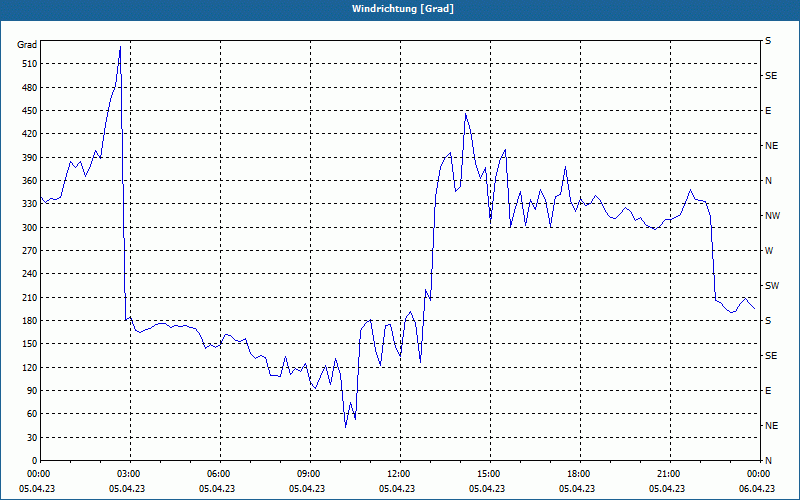Click the blue line's peak above 510 degrees
The image size is (800, 500).
click(x=120, y=47)
